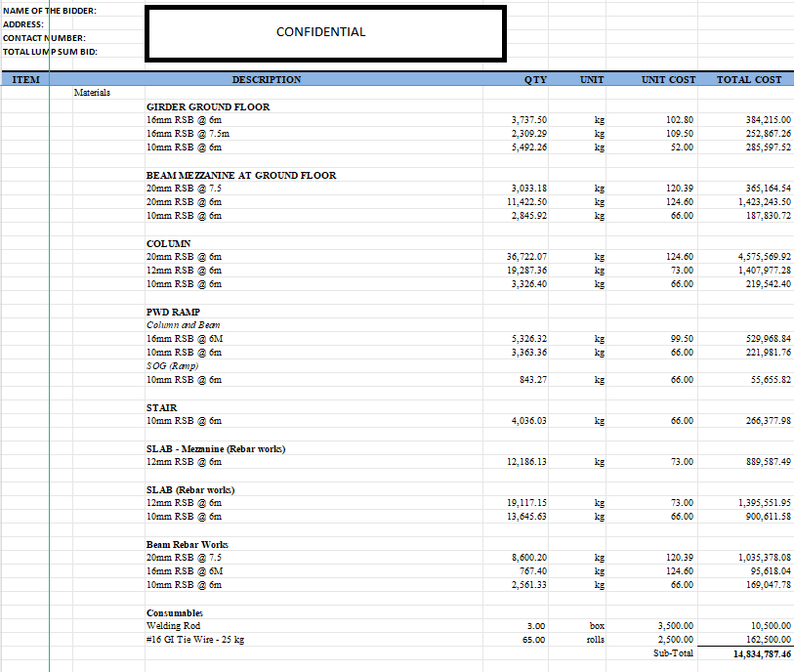Select the CONFIDENTIAL text box
794x672 pixels.
point(325,33)
